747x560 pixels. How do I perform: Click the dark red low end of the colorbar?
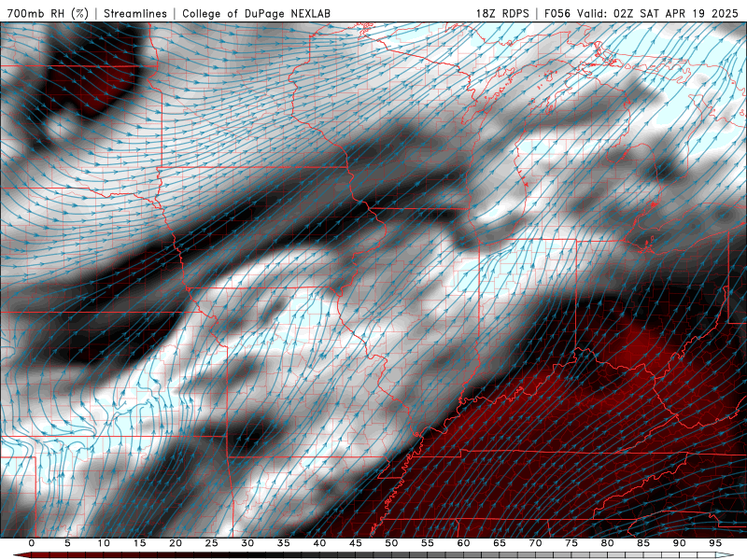[x=21, y=555]
